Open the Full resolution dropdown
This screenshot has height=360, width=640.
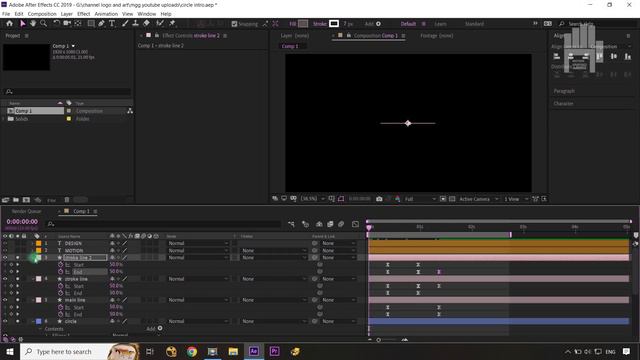click(x=420, y=199)
